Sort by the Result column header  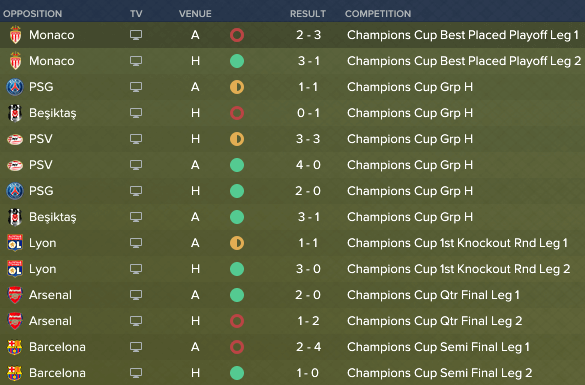pos(308,14)
